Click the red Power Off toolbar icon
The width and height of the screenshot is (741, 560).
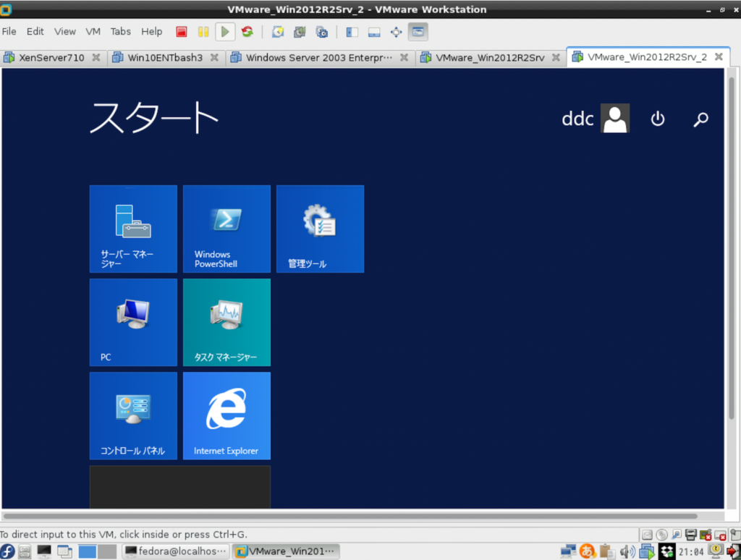pos(182,32)
